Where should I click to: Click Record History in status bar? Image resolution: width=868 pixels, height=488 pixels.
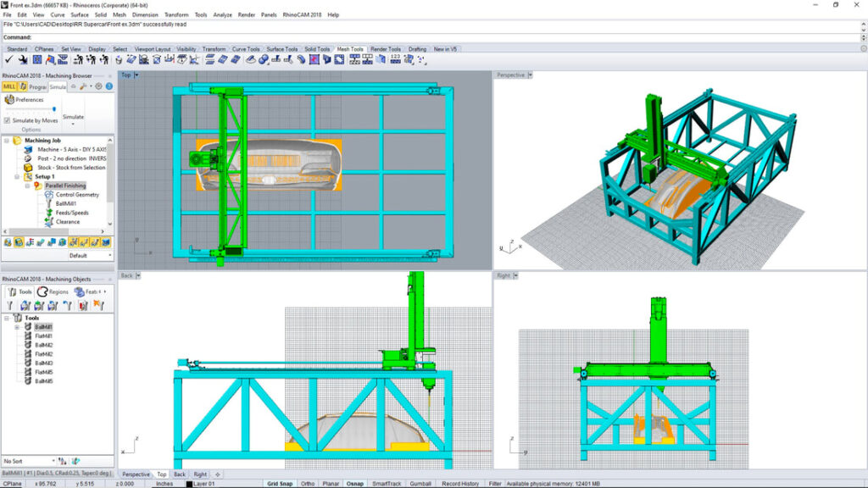click(459, 484)
